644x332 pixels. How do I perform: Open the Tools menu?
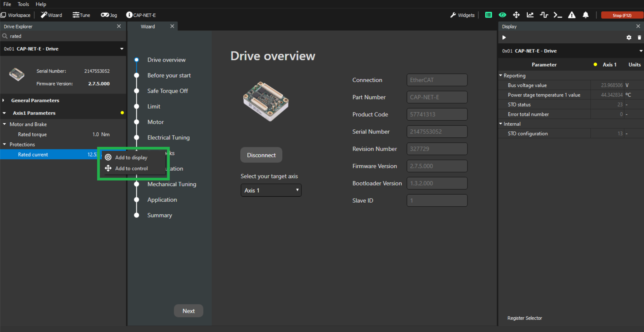(x=23, y=4)
